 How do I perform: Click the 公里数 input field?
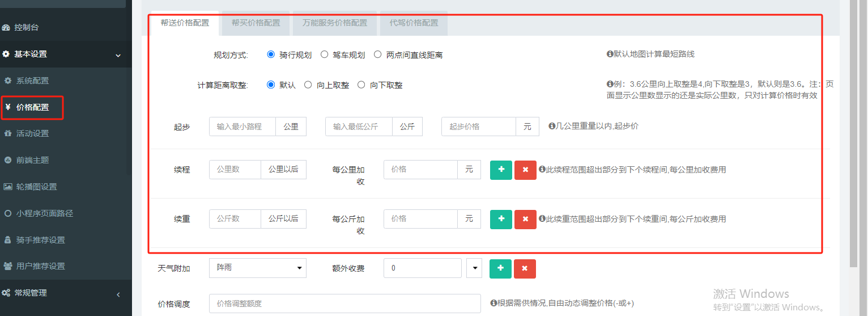(235, 170)
